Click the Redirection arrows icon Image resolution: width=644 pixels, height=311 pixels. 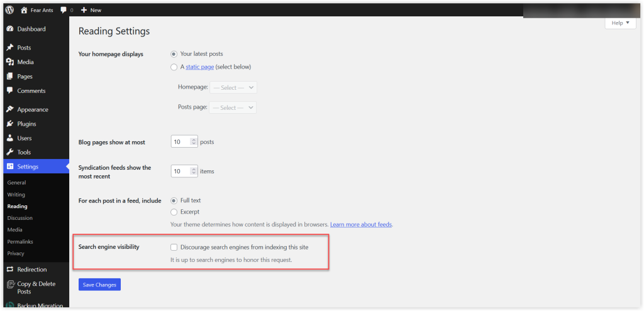coord(10,270)
